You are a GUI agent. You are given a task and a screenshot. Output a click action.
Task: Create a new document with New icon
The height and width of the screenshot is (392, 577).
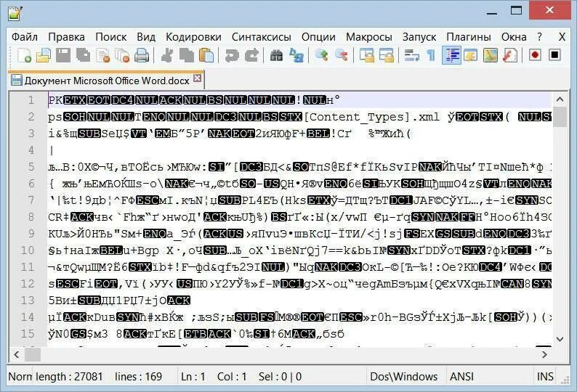[24, 55]
